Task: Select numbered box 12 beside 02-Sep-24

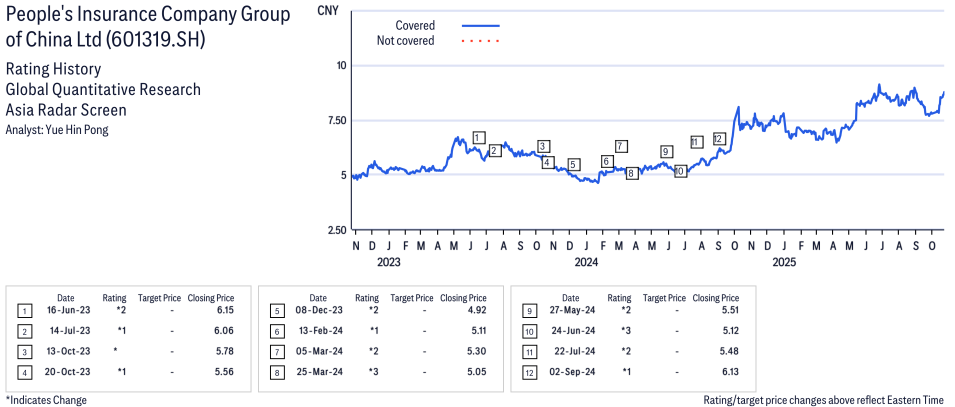Action: pos(529,370)
